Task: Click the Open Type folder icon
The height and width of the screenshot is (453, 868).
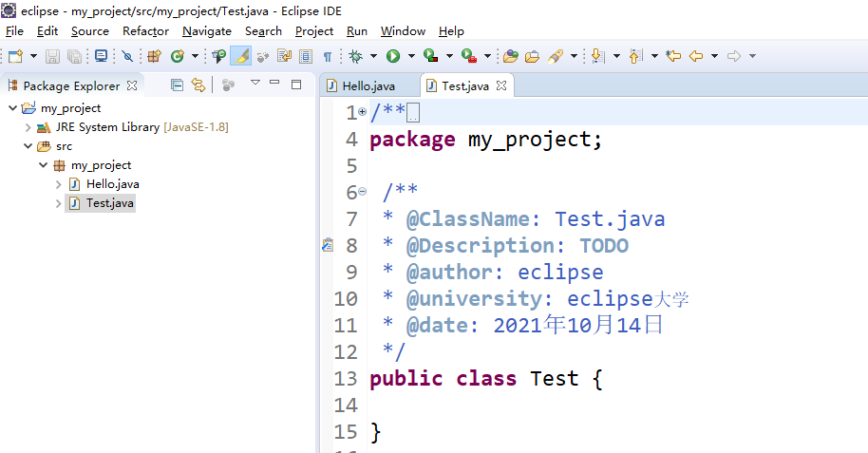Action: click(510, 56)
